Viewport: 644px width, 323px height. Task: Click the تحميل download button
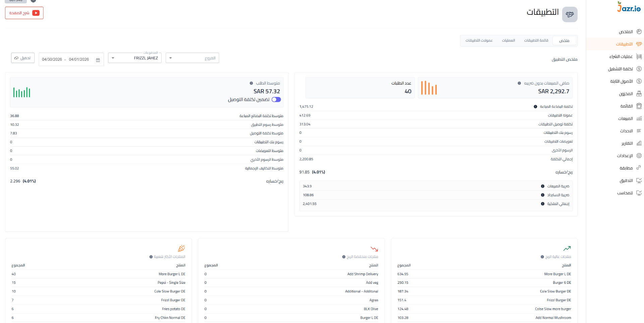click(x=23, y=58)
